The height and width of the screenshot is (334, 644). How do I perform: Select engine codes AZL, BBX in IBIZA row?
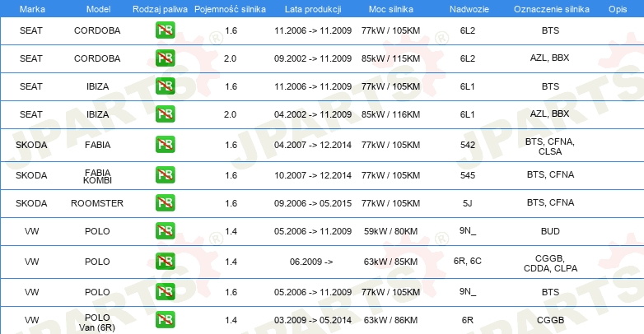click(549, 114)
